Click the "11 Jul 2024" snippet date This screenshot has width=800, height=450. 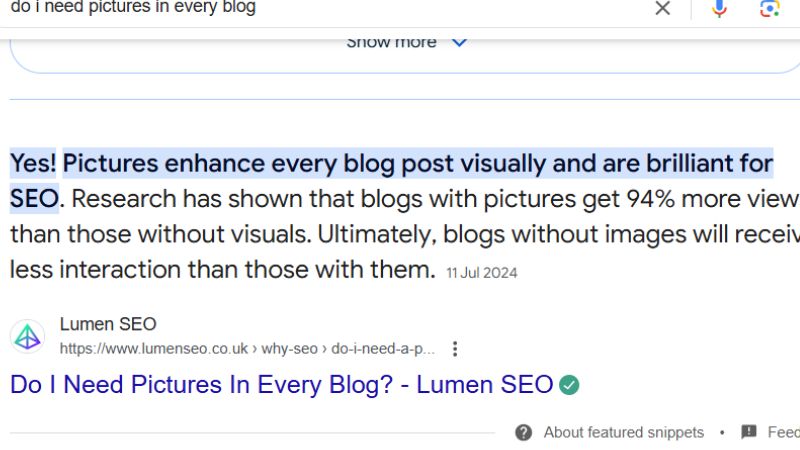482,273
